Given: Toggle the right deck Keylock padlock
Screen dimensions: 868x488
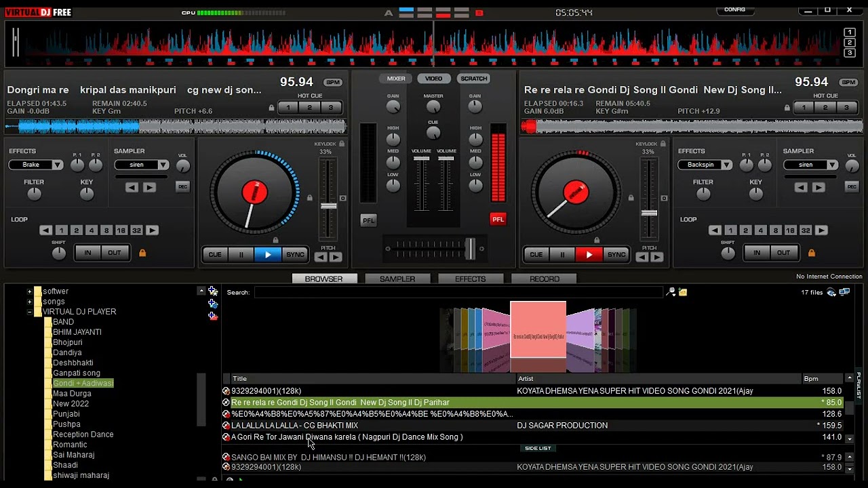Looking at the screenshot, I should pos(663,144).
